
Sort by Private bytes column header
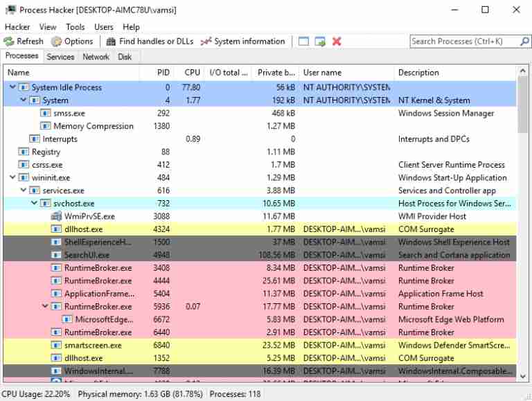pos(276,73)
